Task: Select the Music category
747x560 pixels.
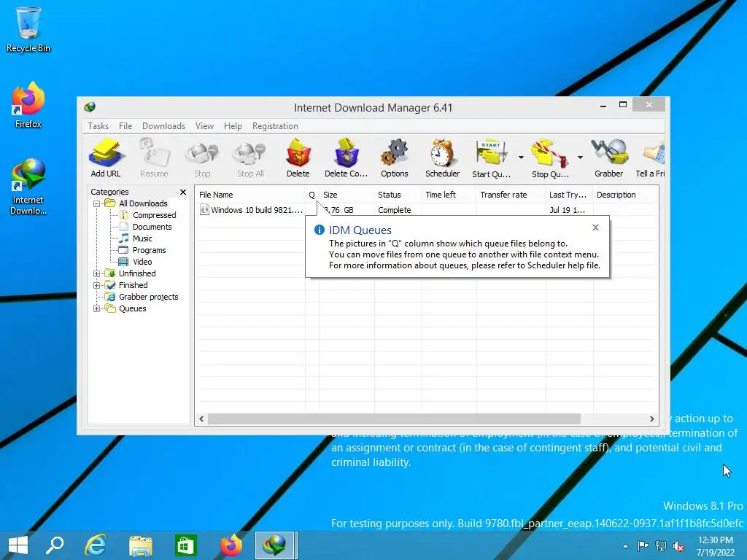Action: [x=142, y=238]
